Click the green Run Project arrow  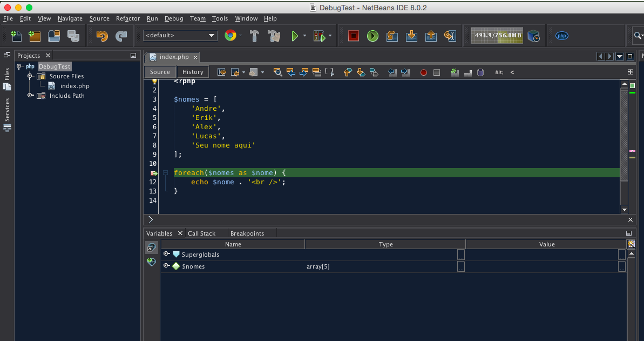[x=295, y=36]
